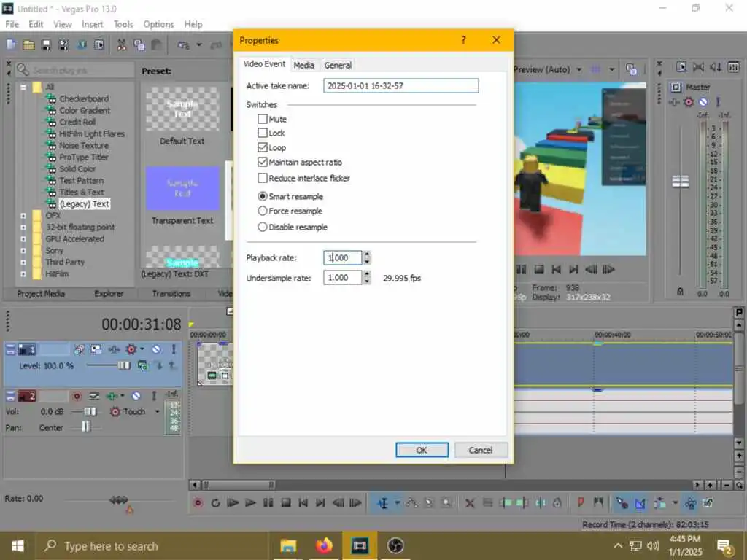The height and width of the screenshot is (560, 747).
Task: Open the Windows Start menu
Action: click(18, 545)
